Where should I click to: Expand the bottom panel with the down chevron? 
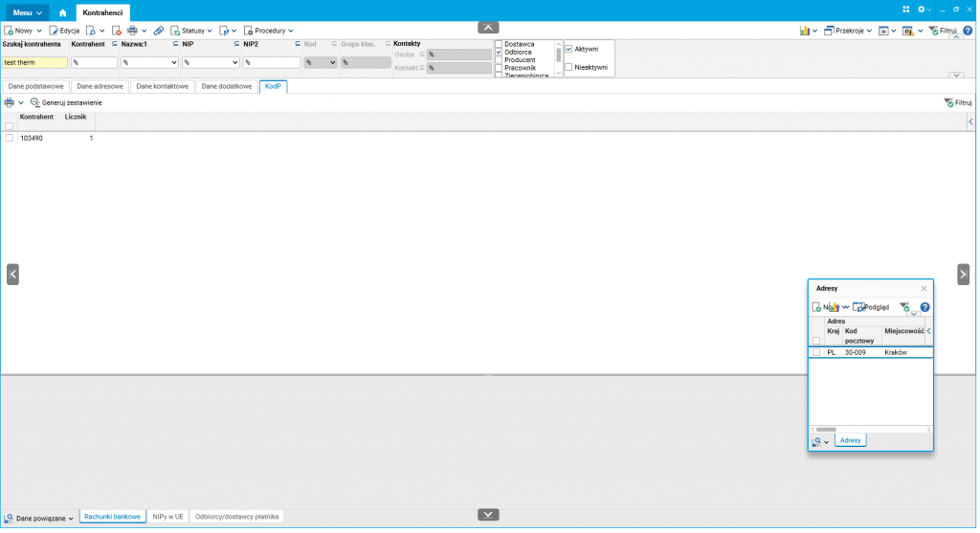coord(488,515)
